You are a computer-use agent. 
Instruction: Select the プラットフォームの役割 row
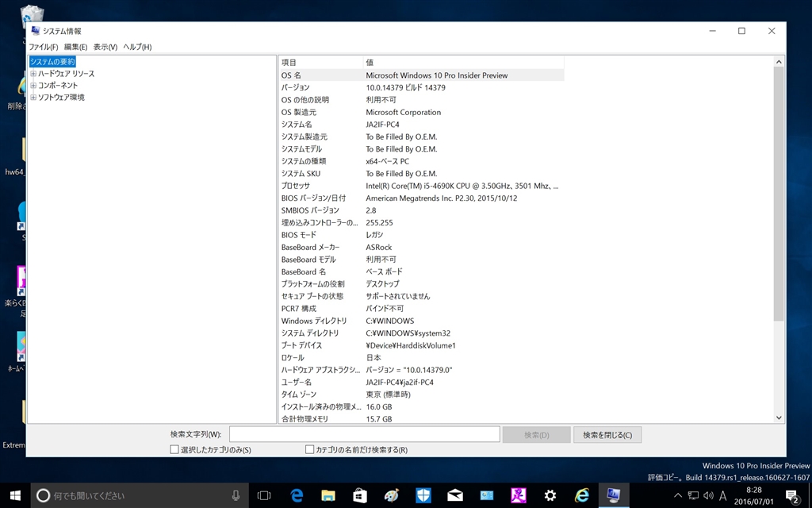pos(422,284)
